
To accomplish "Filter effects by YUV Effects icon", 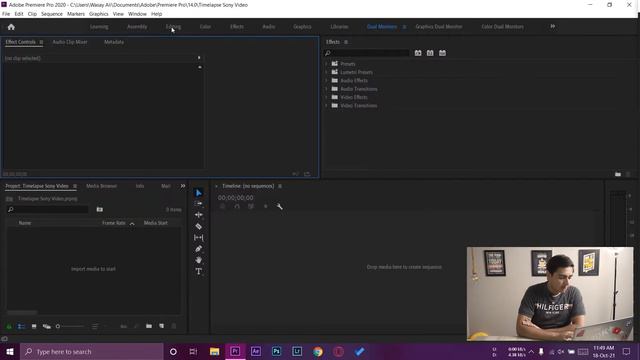I will pyautogui.click(x=442, y=53).
